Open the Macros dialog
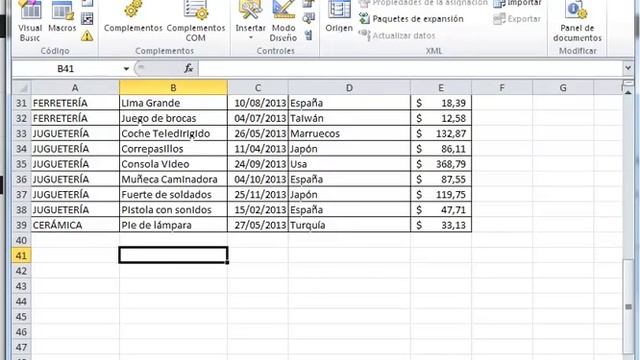Screen dimensions: 640x360 click(x=62, y=17)
